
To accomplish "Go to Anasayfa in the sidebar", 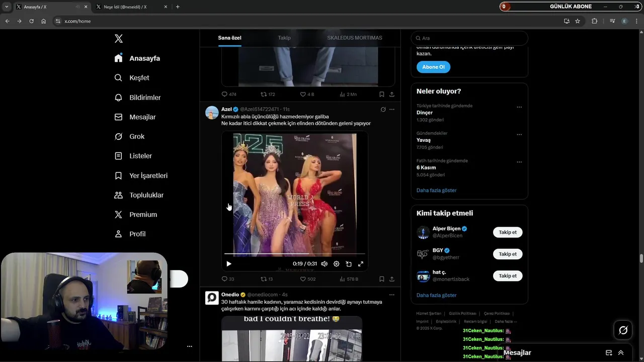I will tap(137, 58).
